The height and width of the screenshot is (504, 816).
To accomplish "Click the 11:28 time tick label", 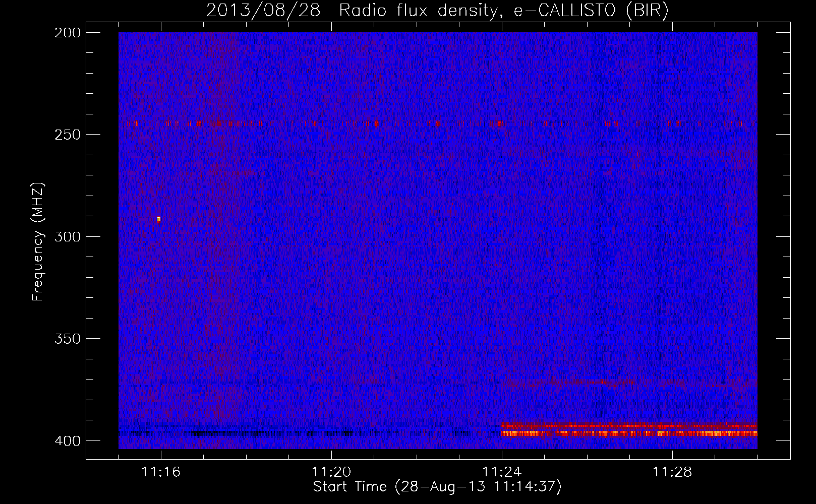I will pyautogui.click(x=672, y=472).
